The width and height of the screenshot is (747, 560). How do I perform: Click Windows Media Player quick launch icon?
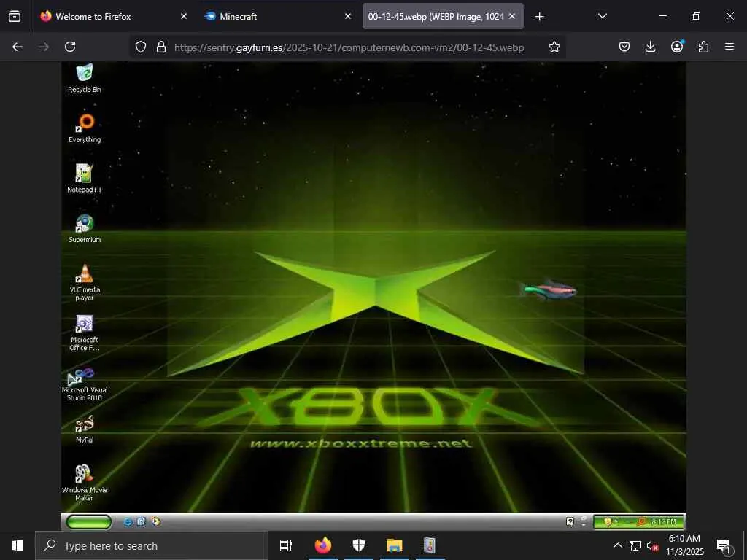(x=156, y=522)
